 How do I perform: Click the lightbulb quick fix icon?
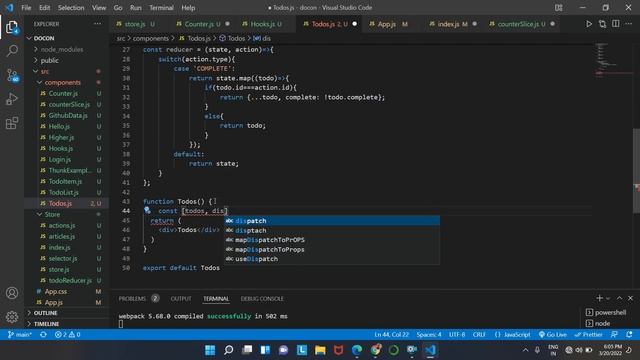coord(147,211)
